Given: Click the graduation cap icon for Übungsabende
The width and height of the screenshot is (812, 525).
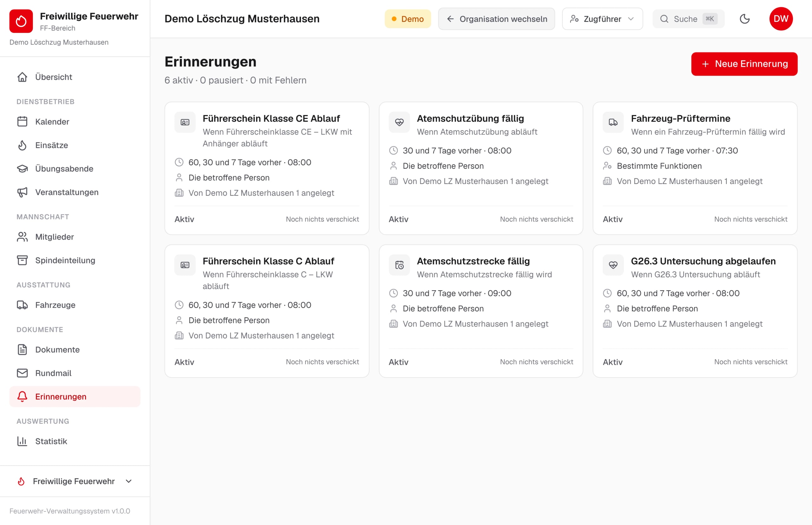Looking at the screenshot, I should (x=23, y=169).
